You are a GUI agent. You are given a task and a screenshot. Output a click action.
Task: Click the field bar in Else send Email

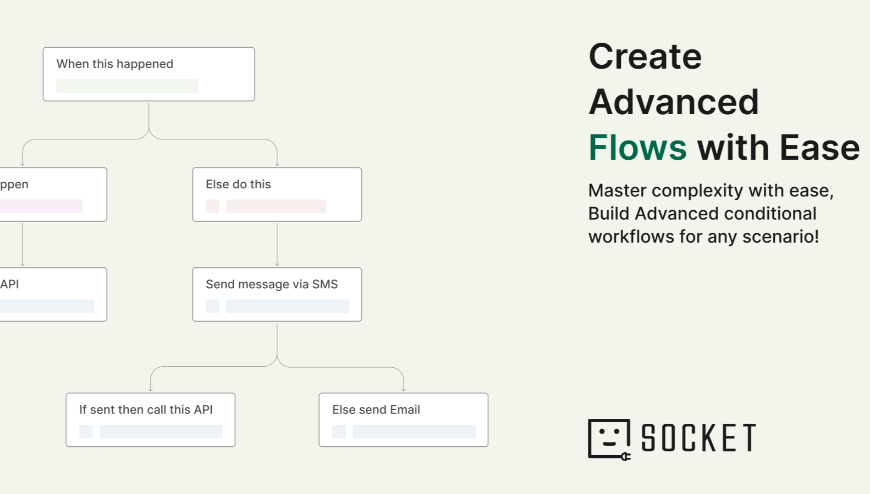pyautogui.click(x=414, y=431)
